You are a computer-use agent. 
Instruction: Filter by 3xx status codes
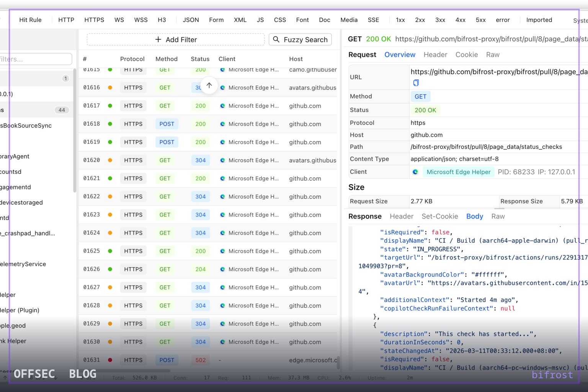(440, 20)
